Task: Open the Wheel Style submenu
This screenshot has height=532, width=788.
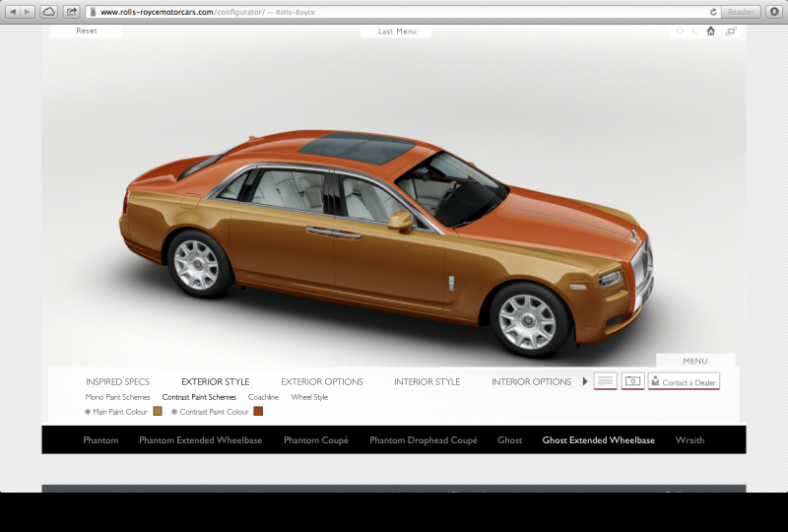Action: coord(309,397)
